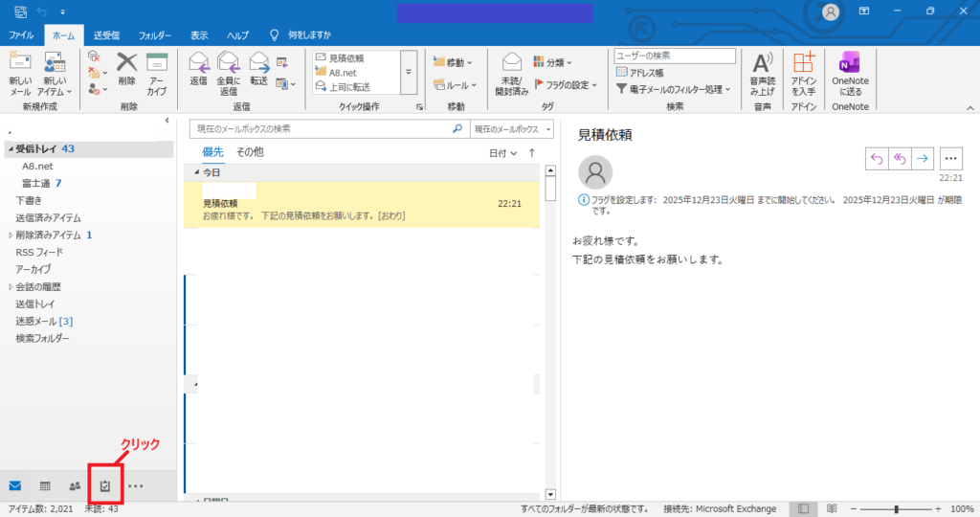Open the Folder (フォルダー) ribbon tab
Image resolution: width=980 pixels, height=517 pixels.
155,34
